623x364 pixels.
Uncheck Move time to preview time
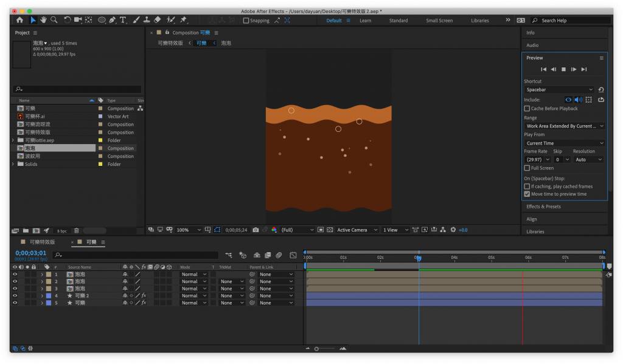point(527,194)
